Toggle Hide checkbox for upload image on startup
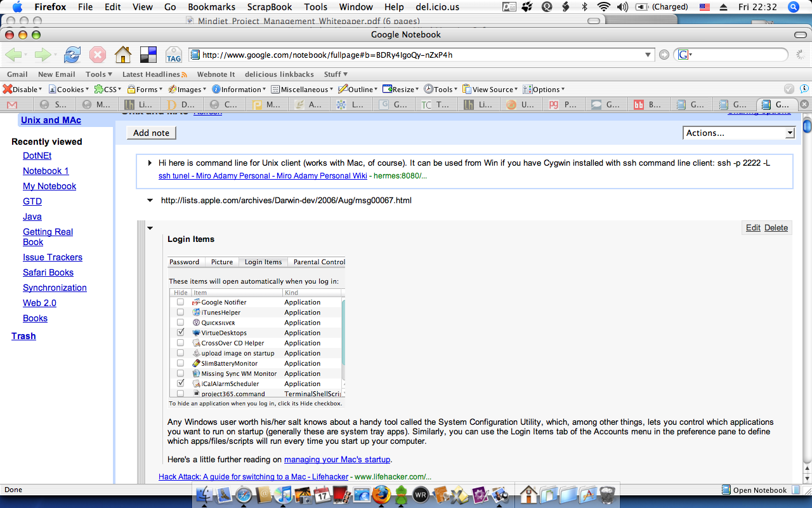Viewport: 812px width, 508px height. point(181,353)
